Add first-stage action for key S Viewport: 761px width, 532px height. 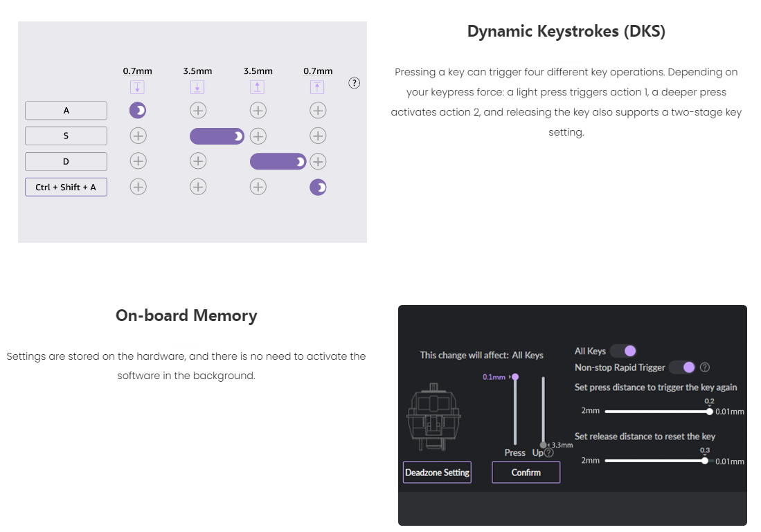pyautogui.click(x=138, y=136)
